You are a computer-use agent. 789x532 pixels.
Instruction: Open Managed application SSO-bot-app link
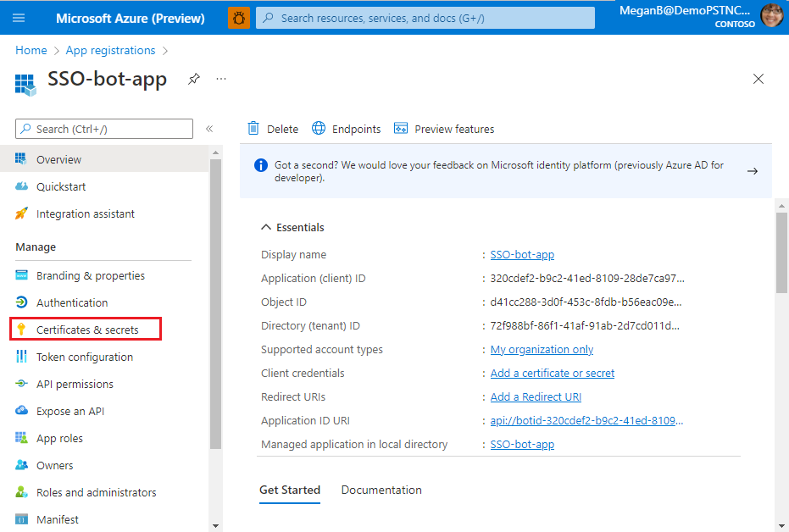[522, 445]
